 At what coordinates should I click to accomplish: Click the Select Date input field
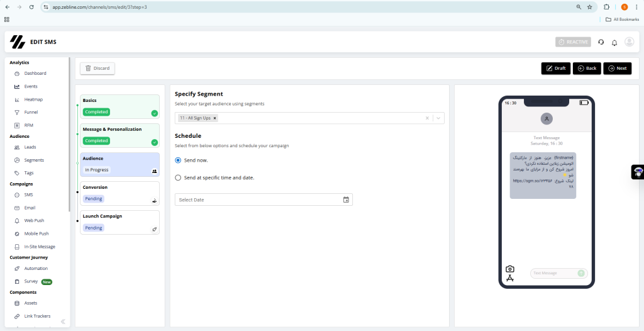point(258,199)
